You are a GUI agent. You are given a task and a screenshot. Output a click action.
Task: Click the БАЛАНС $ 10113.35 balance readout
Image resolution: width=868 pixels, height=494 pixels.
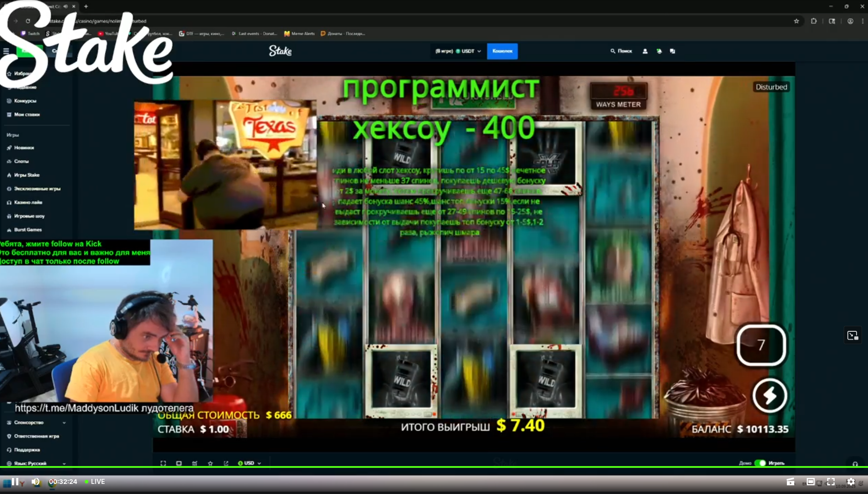click(x=740, y=429)
